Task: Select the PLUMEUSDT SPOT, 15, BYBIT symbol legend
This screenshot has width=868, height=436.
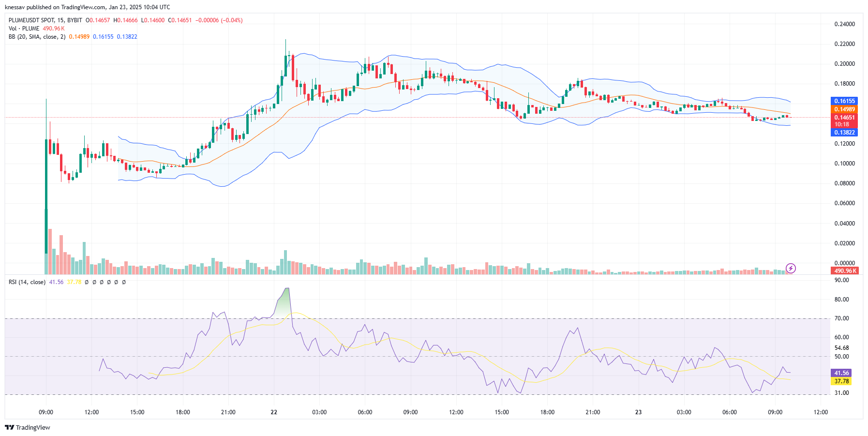Action: (x=45, y=20)
